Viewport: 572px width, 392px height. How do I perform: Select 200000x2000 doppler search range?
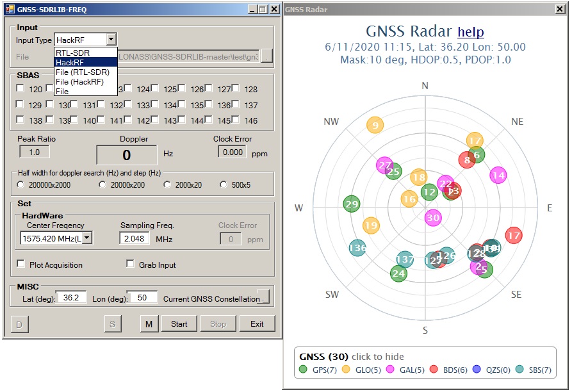(x=20, y=184)
